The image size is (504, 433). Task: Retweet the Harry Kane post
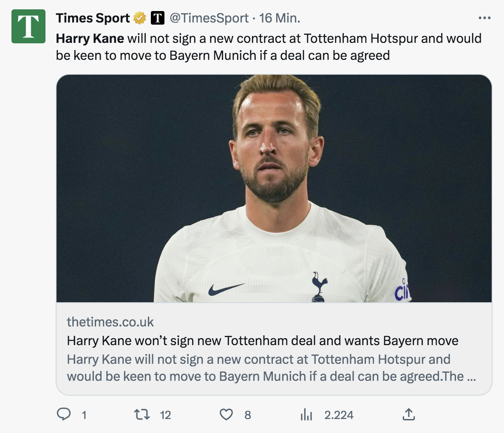142,414
